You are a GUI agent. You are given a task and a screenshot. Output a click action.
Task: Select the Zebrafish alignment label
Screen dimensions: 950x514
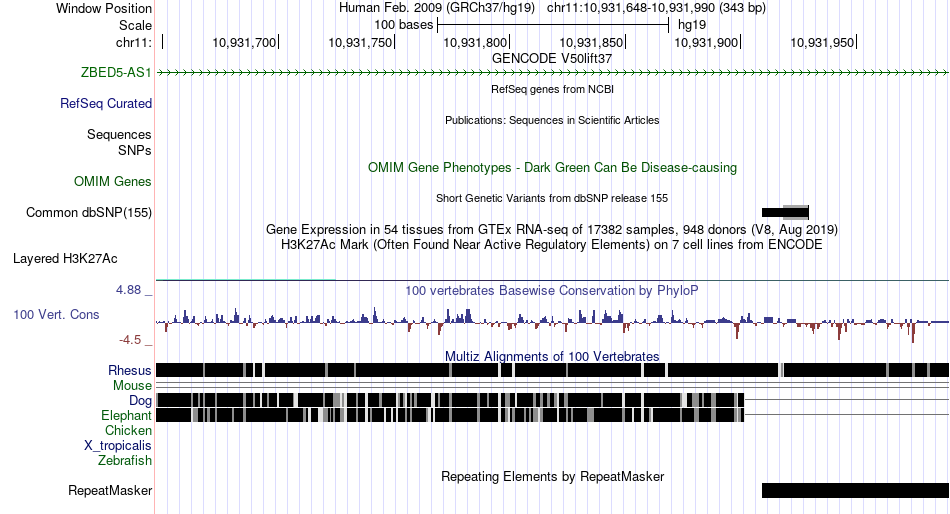[125, 461]
